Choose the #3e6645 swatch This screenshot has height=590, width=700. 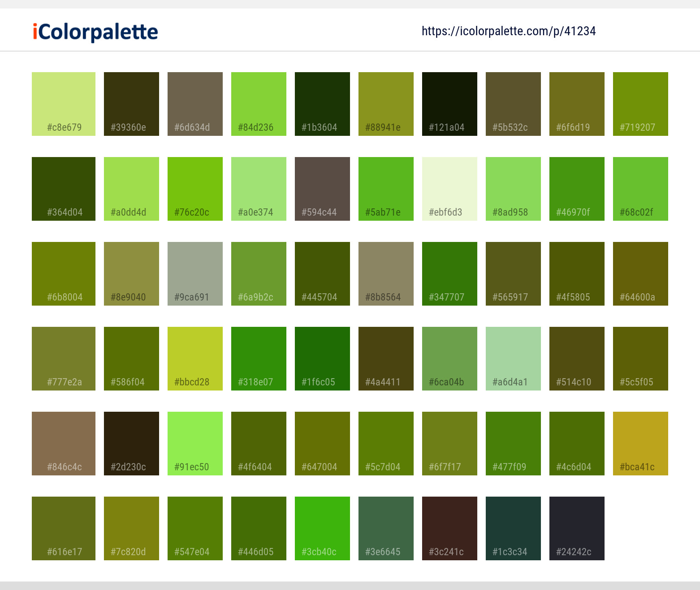point(386,528)
